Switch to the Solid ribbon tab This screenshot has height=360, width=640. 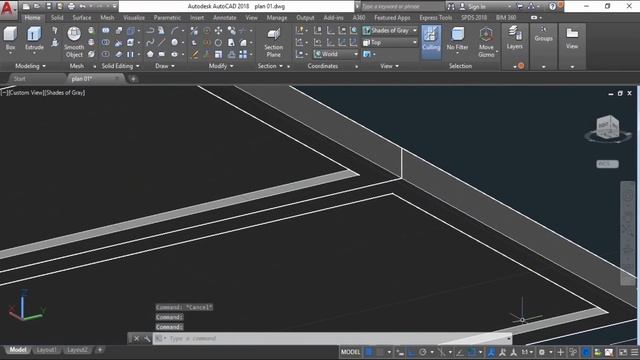[57, 18]
